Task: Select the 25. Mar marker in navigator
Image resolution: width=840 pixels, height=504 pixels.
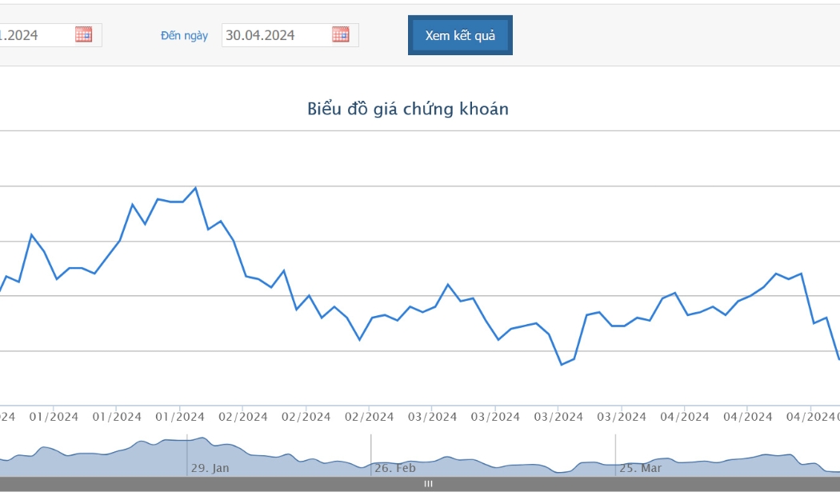Action: (x=640, y=468)
